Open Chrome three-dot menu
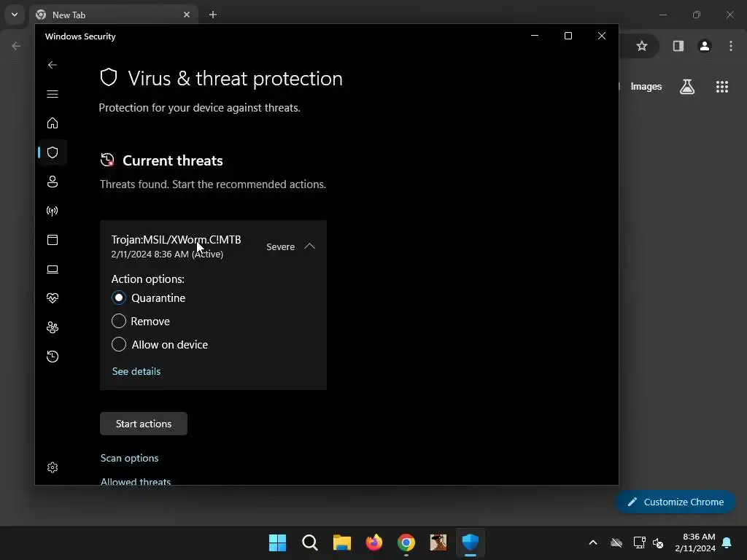 point(731,46)
